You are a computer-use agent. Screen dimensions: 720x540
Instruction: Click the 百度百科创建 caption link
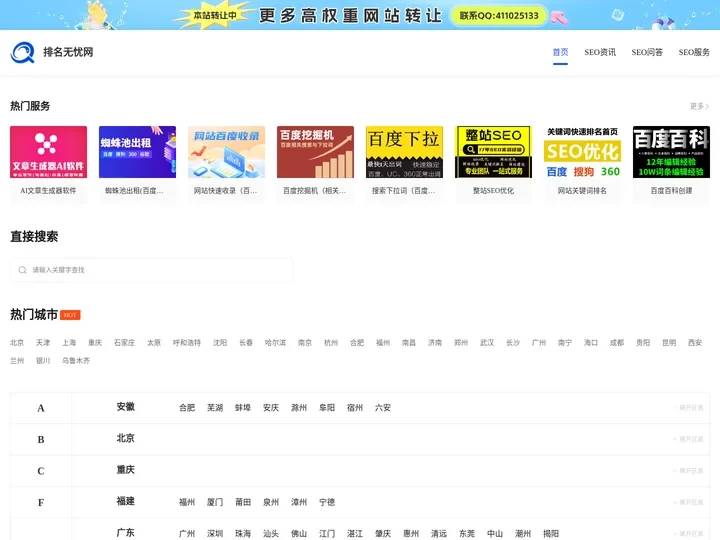[x=671, y=191]
